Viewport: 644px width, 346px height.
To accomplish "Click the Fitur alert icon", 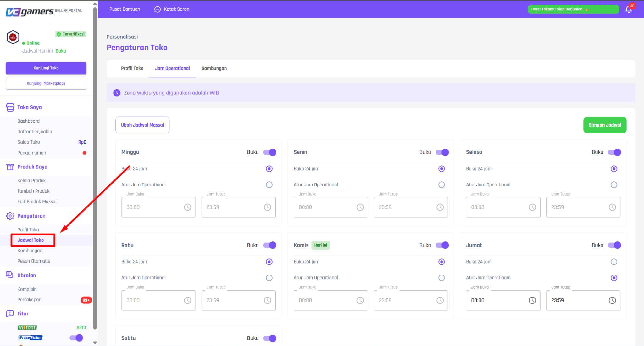I will pos(10,314).
